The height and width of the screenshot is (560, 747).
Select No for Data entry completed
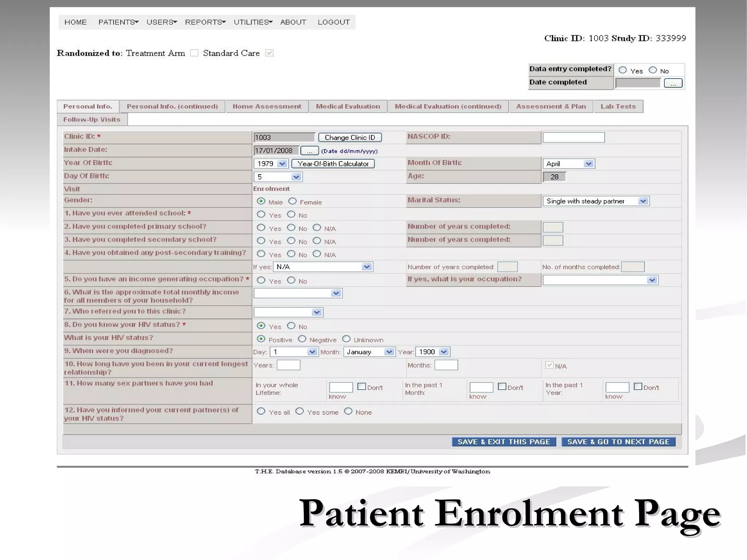(653, 70)
